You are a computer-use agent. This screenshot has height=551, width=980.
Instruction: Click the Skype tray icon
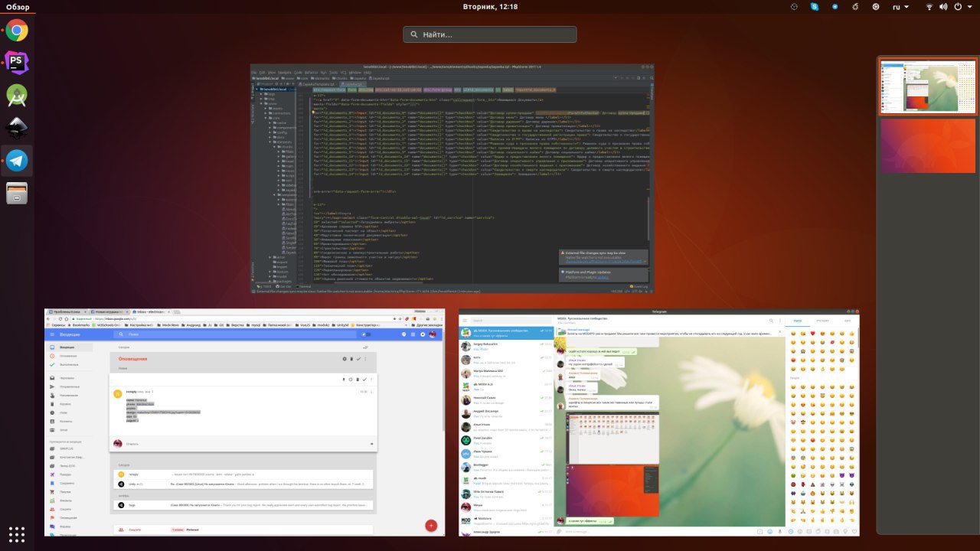[x=815, y=7]
